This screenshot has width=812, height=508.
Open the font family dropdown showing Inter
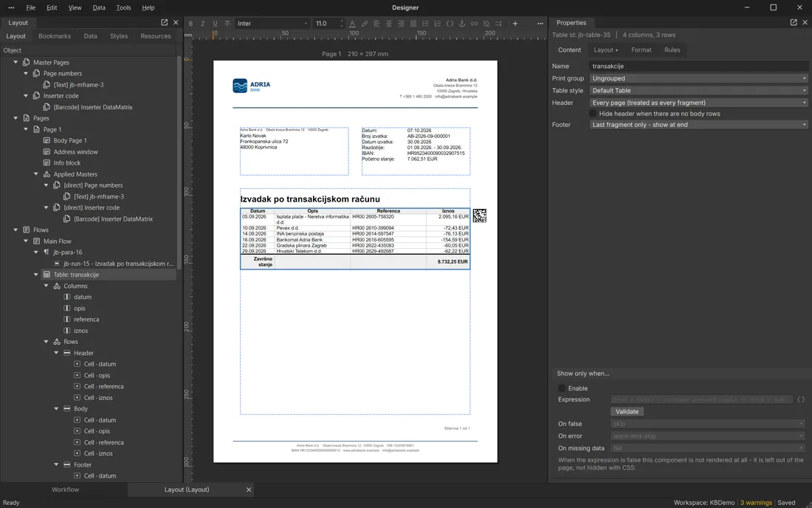272,24
